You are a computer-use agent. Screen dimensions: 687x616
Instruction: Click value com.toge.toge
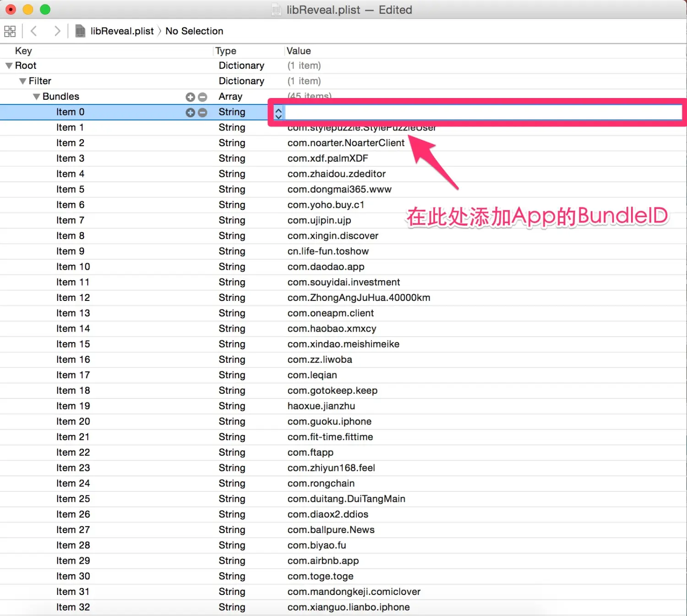tap(321, 577)
